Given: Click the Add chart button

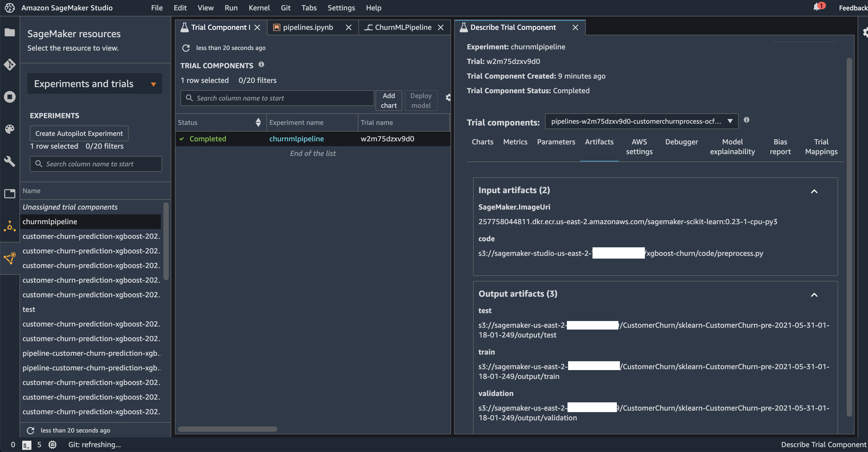Looking at the screenshot, I should tap(389, 101).
